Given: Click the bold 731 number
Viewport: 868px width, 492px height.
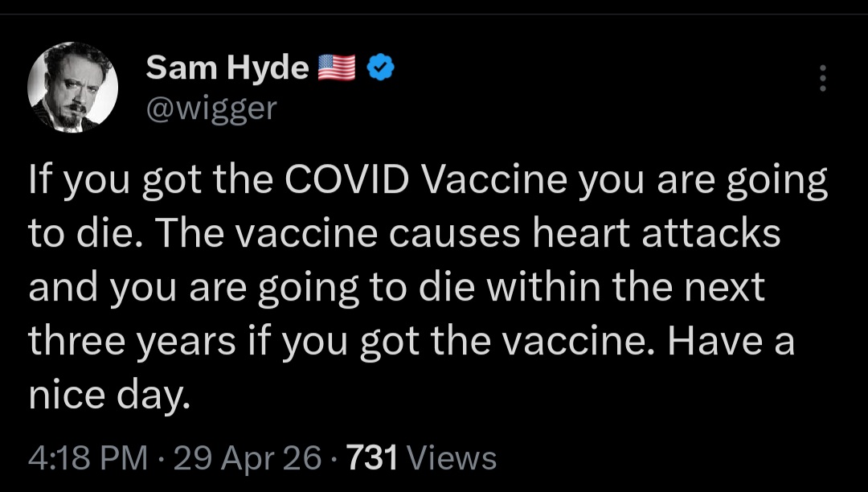Looking at the screenshot, I should (x=372, y=458).
